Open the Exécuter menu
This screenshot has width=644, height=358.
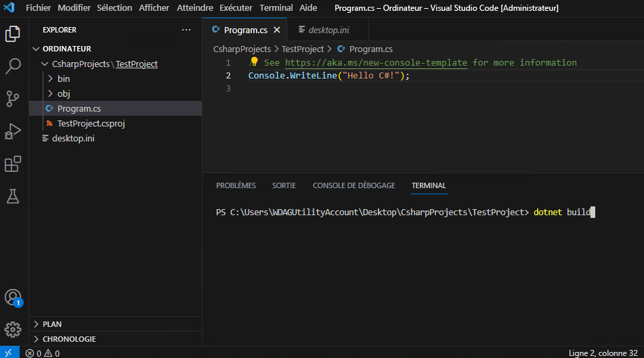click(x=236, y=8)
